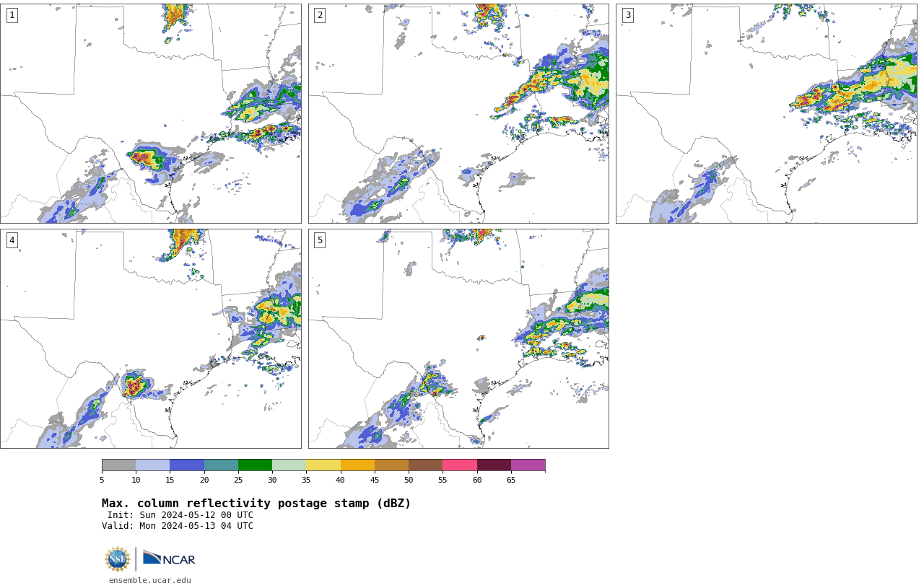Screen dimensions: 924x588
Task: Open ensemble member 4 reflectivity map
Action: click(x=150, y=338)
